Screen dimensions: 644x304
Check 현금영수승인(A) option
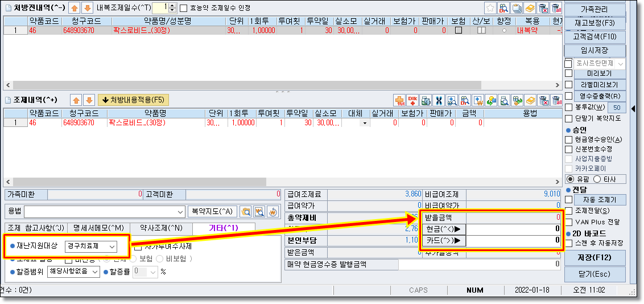pos(569,139)
